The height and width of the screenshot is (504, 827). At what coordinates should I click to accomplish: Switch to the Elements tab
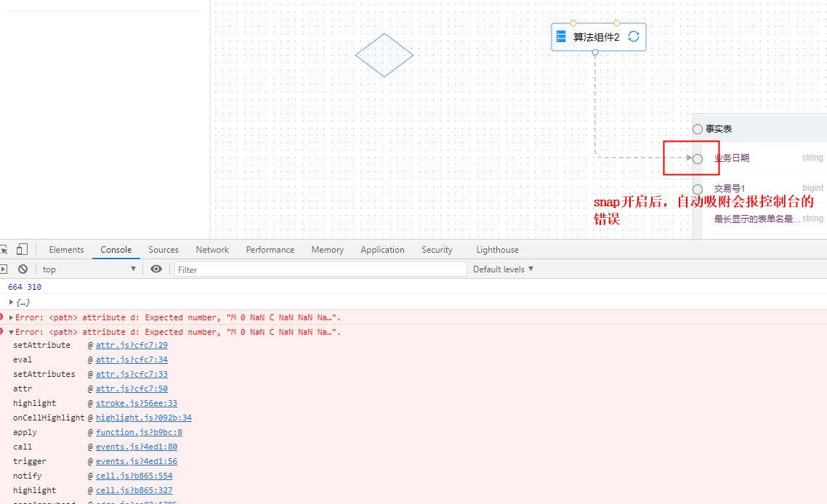pos(66,250)
